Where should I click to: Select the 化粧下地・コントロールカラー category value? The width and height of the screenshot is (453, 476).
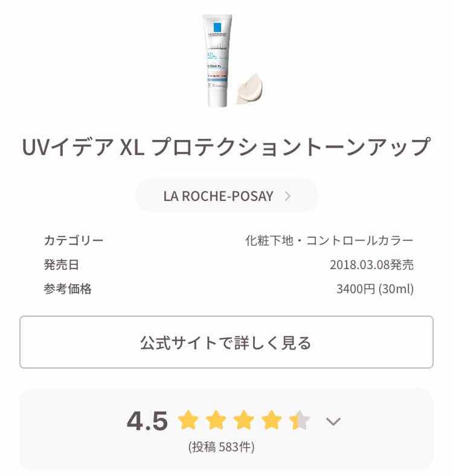pyautogui.click(x=329, y=240)
